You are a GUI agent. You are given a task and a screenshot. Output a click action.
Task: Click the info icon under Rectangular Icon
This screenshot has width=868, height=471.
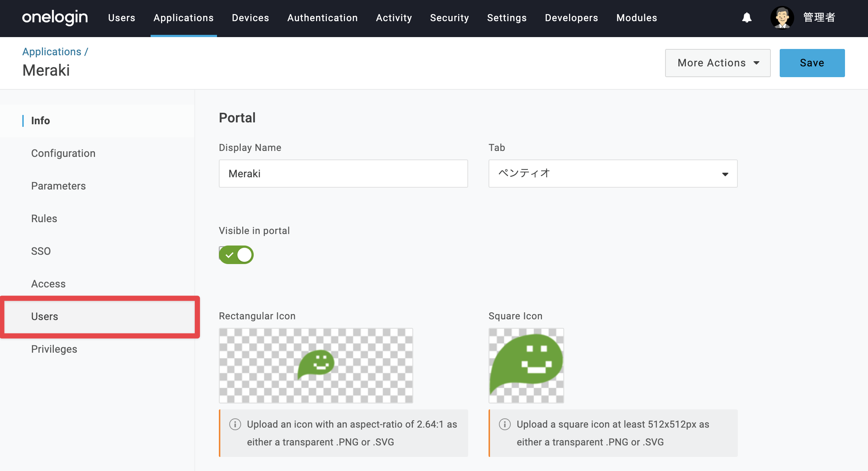click(235, 424)
